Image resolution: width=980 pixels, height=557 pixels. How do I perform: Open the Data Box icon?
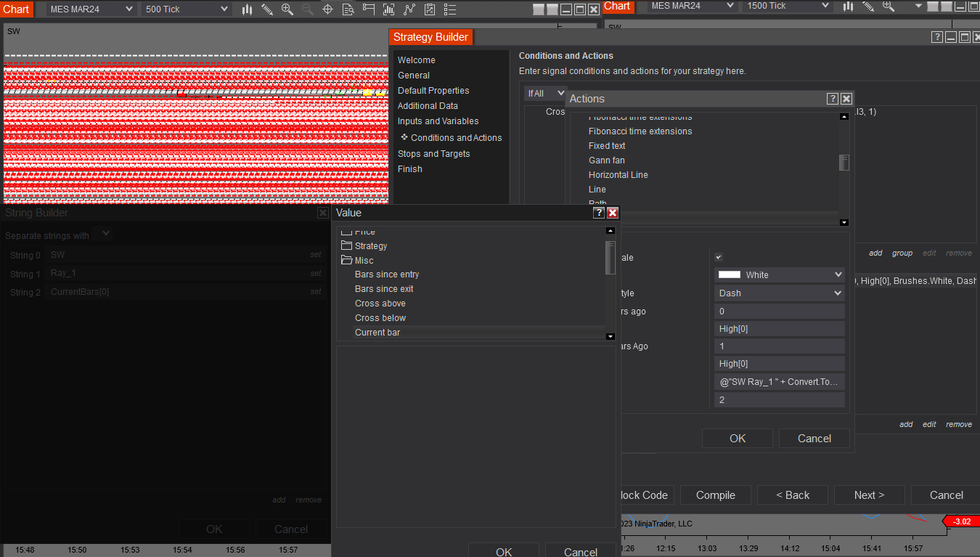click(x=348, y=9)
